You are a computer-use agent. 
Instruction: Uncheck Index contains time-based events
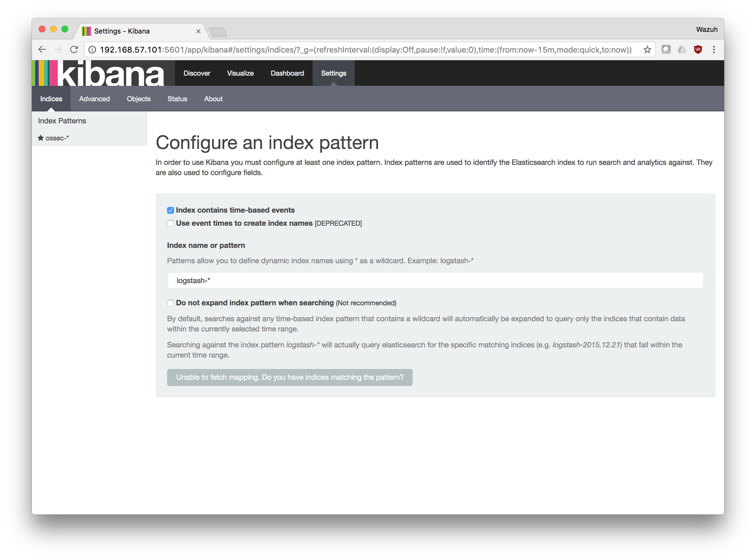(171, 210)
